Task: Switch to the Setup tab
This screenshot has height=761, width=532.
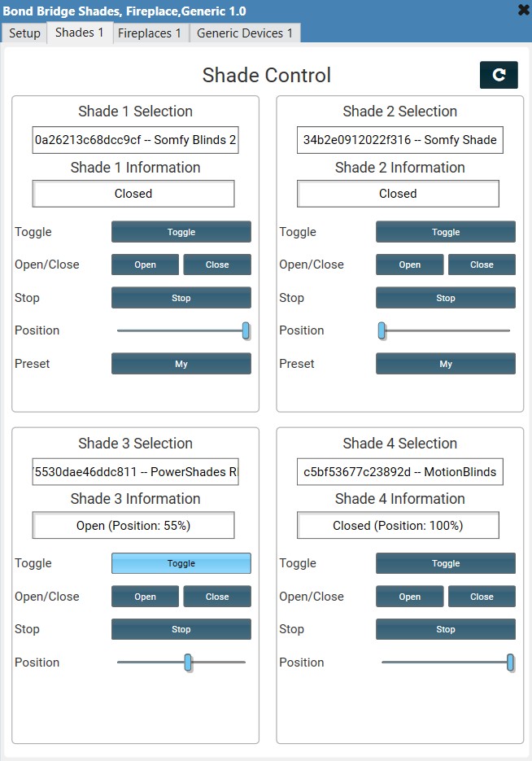Action: pyautogui.click(x=24, y=33)
